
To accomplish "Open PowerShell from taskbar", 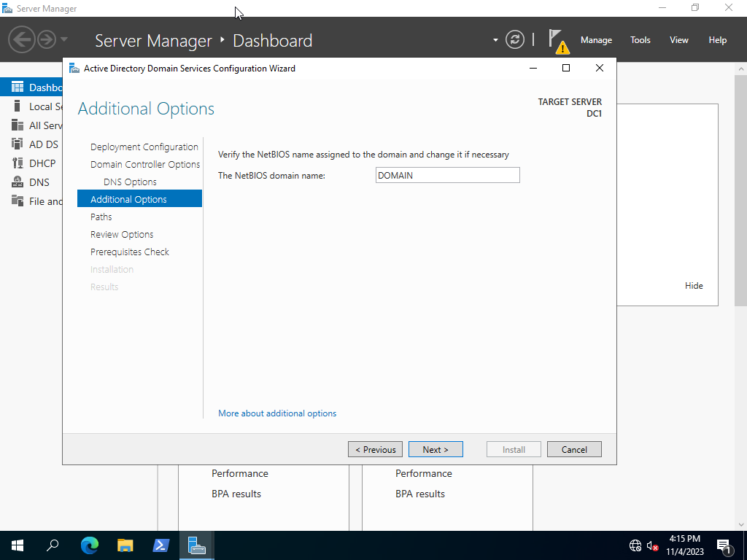I will (x=160, y=545).
